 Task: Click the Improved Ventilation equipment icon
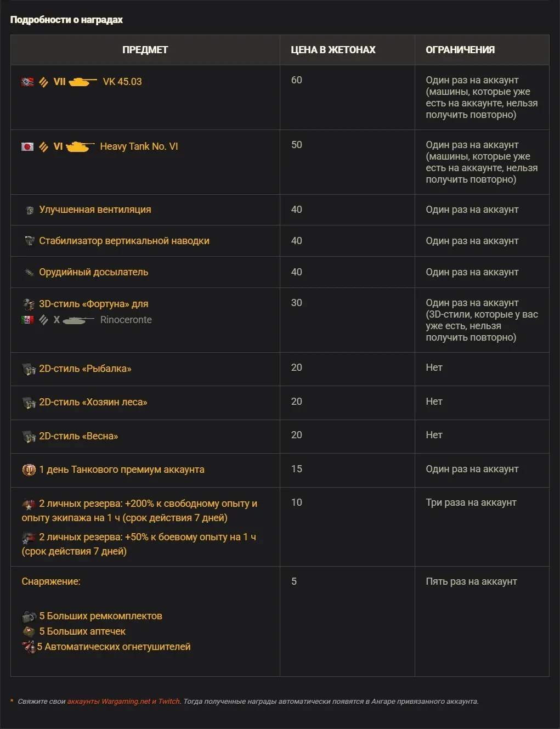coord(30,210)
